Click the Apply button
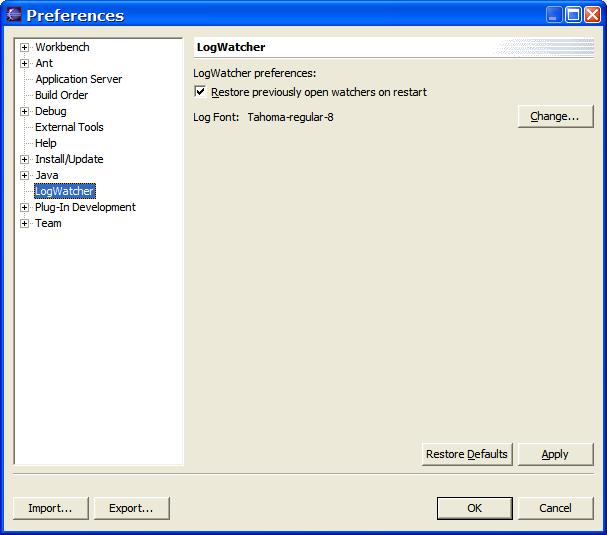The image size is (607, 535). tap(555, 454)
